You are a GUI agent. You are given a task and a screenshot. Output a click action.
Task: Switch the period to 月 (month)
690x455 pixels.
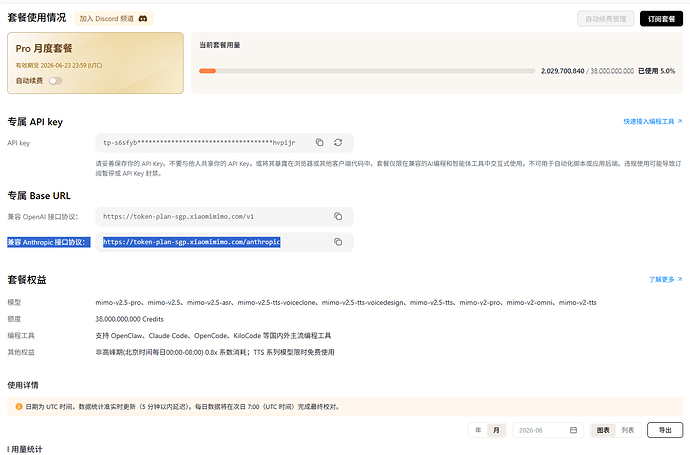496,430
